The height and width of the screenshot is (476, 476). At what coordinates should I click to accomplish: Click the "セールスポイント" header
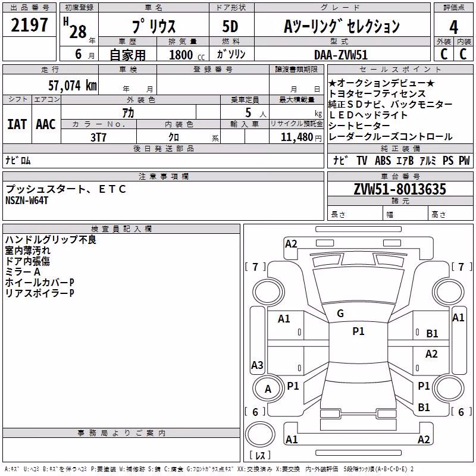(400, 69)
